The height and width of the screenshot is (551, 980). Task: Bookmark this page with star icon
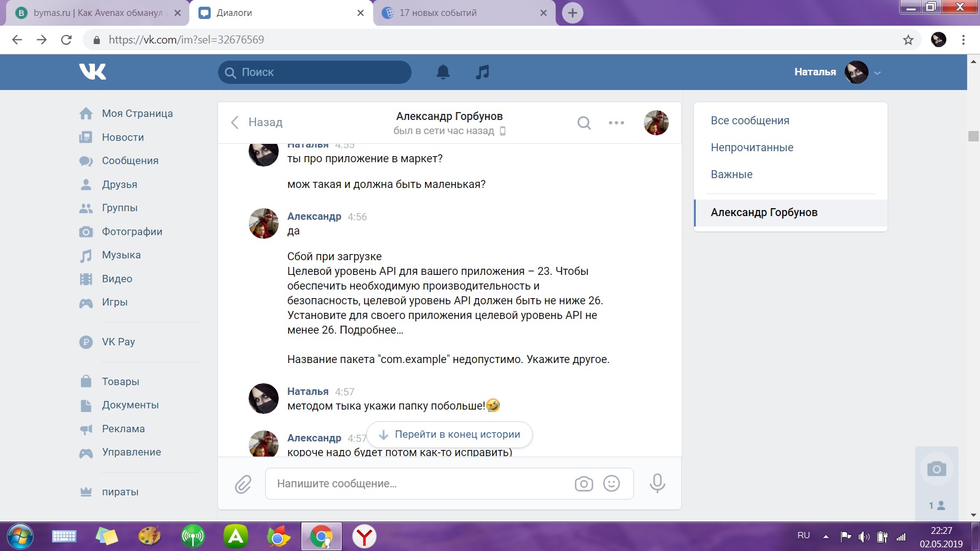(908, 40)
